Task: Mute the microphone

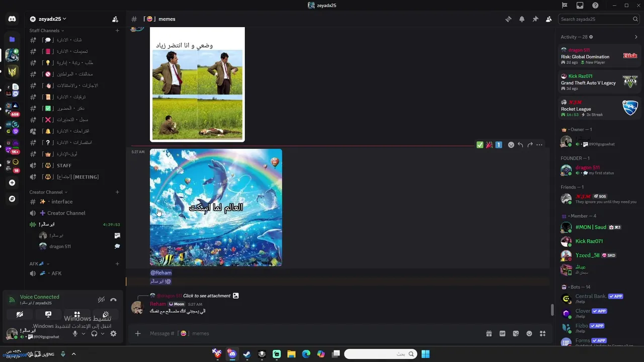Action: point(75,333)
